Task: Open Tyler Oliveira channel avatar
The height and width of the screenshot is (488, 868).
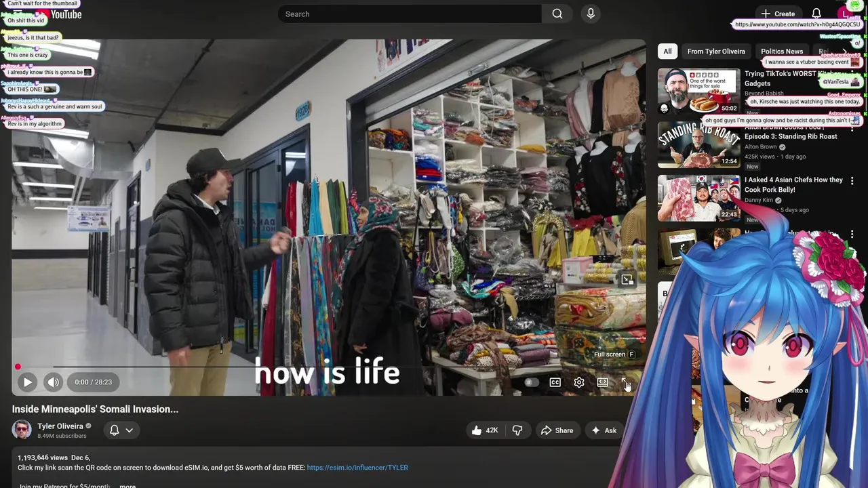Action: 22,430
